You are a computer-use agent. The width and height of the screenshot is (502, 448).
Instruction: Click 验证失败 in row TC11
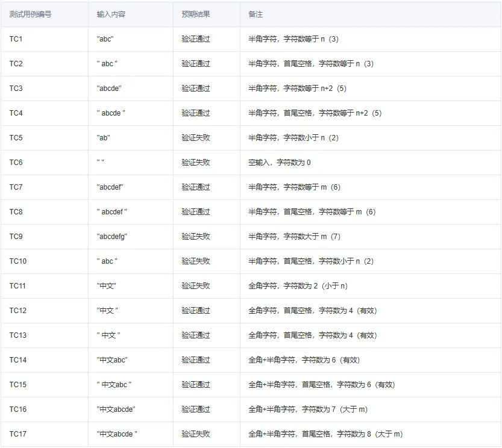(x=196, y=286)
